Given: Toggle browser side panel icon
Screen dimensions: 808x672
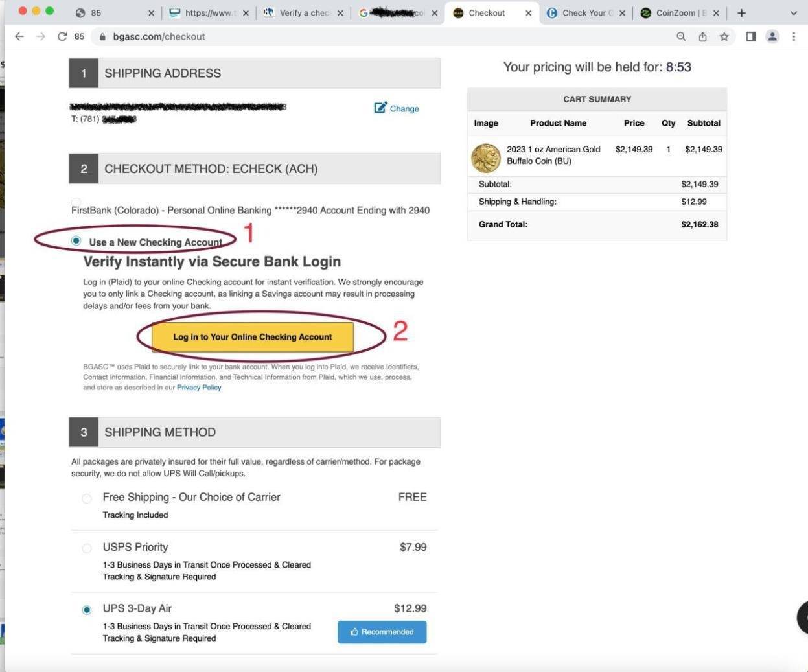Looking at the screenshot, I should click(750, 36).
